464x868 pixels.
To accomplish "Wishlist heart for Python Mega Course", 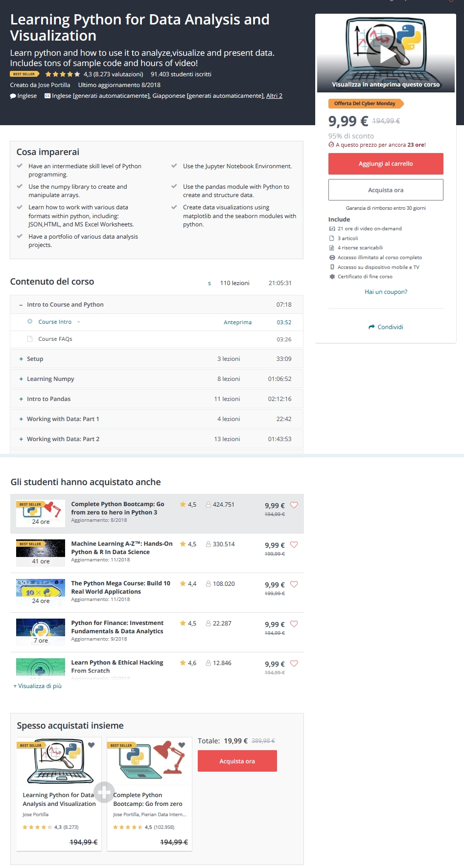I will click(294, 584).
